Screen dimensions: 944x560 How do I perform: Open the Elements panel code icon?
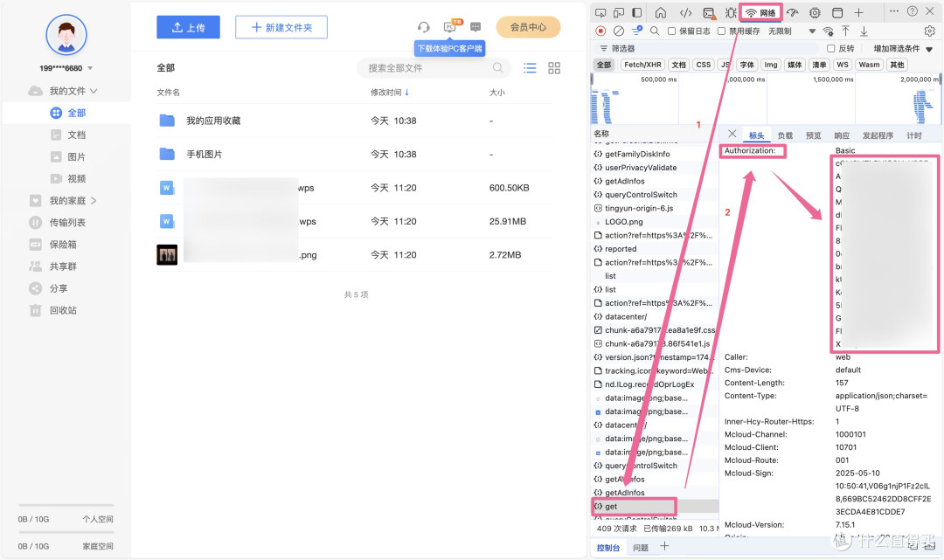[685, 12]
